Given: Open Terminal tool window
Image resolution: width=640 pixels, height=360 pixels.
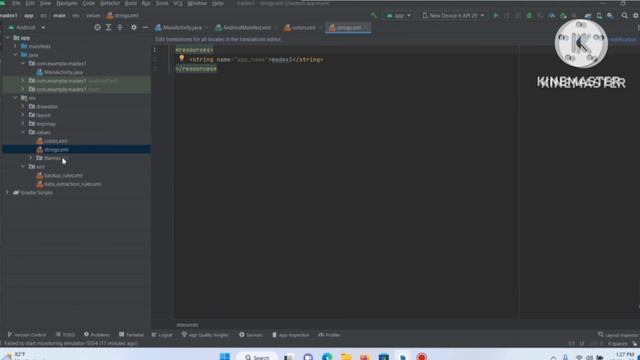Looking at the screenshot, I should click(131, 335).
